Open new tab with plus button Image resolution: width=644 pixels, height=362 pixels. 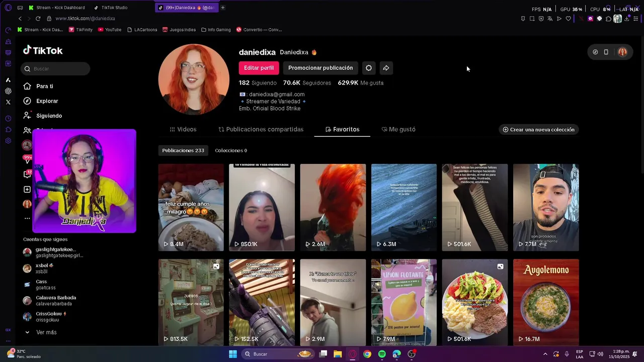223,8
